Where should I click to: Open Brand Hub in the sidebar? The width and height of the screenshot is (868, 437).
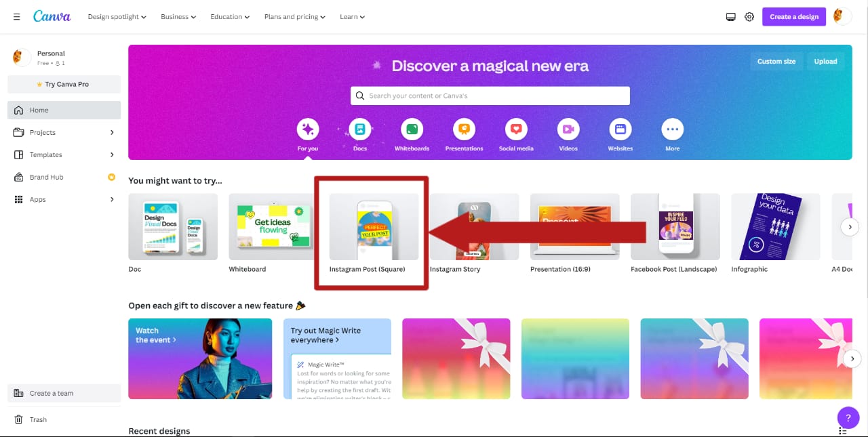64,177
